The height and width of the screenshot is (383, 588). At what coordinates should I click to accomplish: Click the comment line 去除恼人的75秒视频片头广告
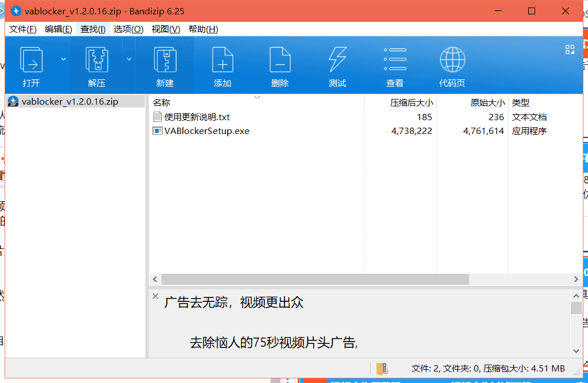[274, 343]
